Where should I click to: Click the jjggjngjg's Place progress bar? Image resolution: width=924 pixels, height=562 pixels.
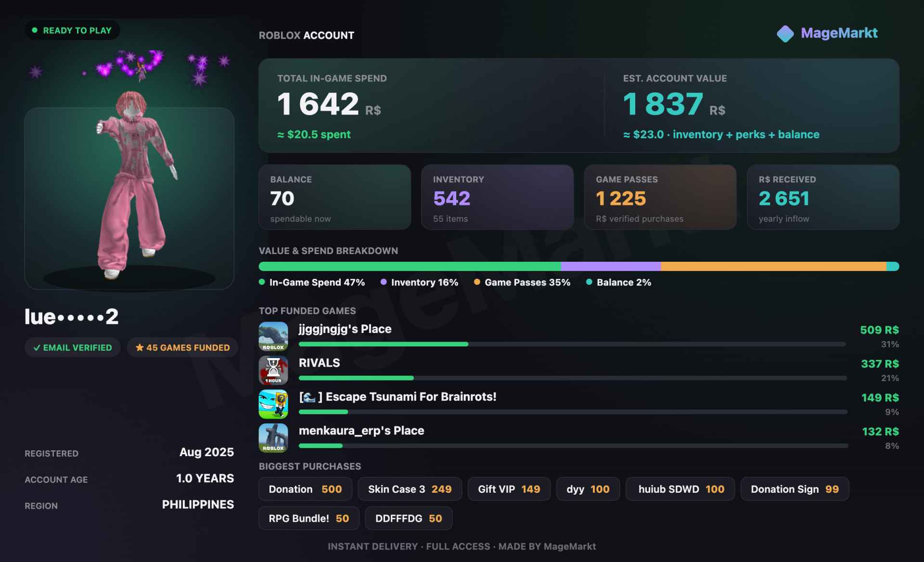(572, 344)
